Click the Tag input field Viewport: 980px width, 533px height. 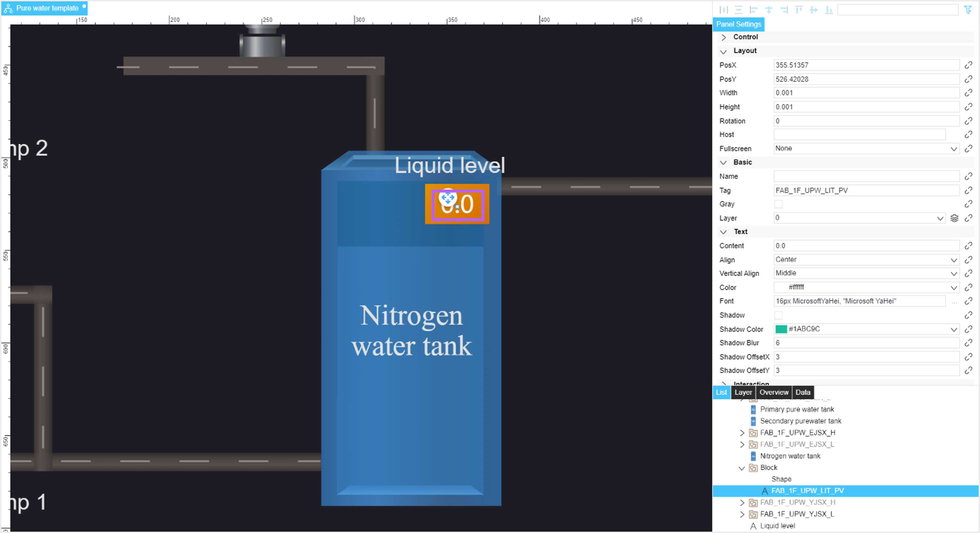(x=866, y=190)
